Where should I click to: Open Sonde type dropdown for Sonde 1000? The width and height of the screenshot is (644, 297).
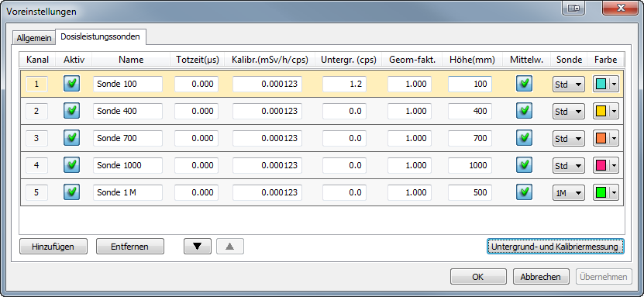tap(568, 165)
